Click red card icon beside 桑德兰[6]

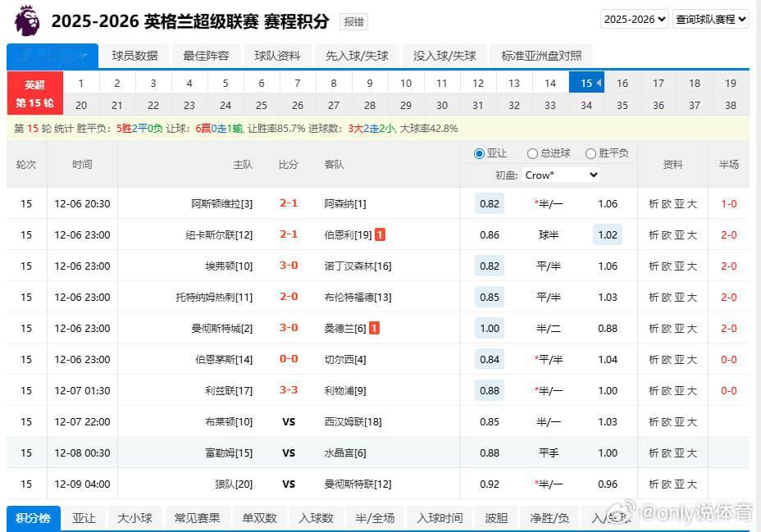[374, 328]
